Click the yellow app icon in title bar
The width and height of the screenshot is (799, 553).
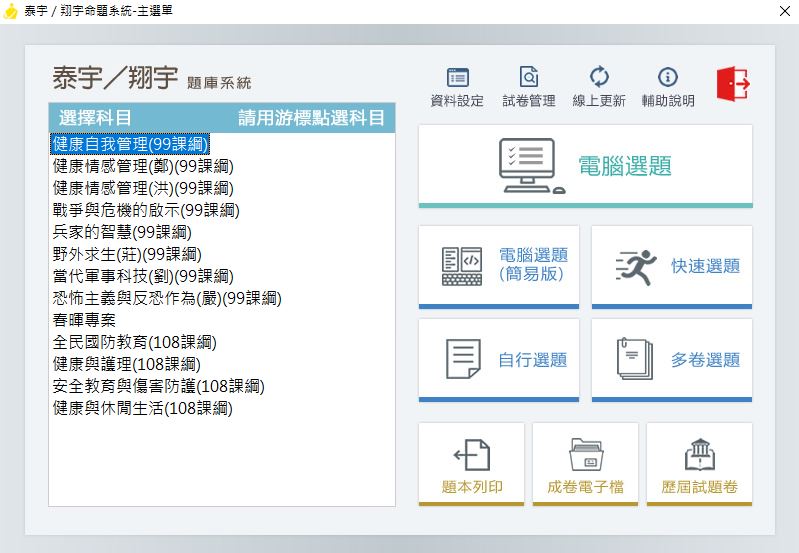(10, 11)
